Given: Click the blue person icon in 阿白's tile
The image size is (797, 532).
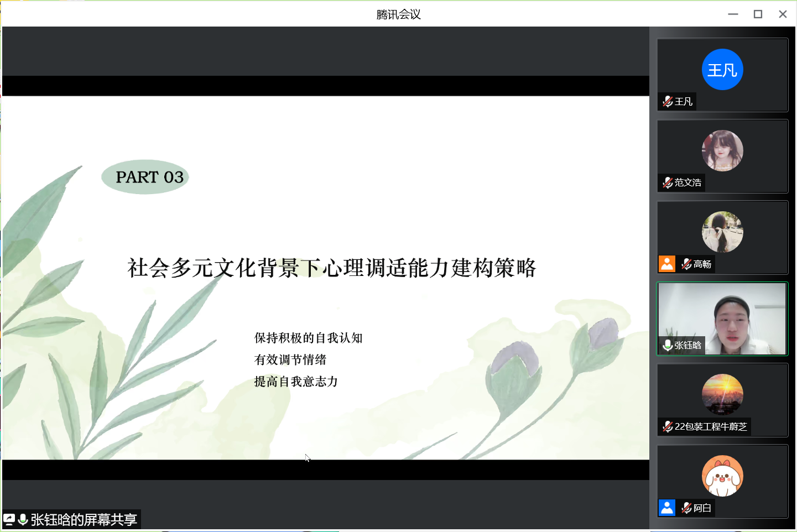Looking at the screenshot, I should tap(667, 508).
